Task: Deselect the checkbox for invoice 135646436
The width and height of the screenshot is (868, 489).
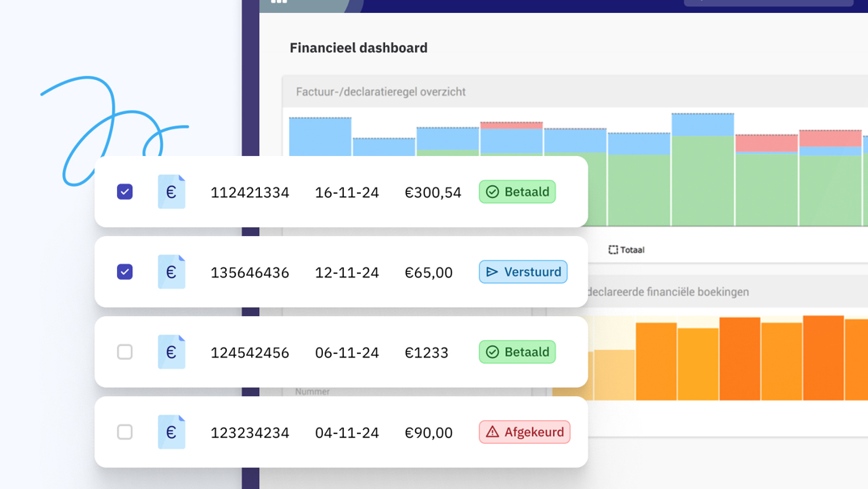Action: pos(124,272)
